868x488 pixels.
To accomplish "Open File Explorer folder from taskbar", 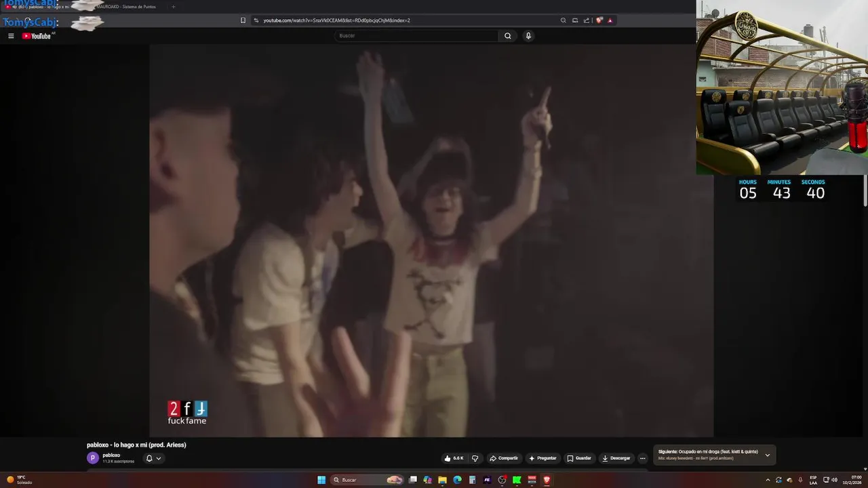I will pyautogui.click(x=442, y=480).
